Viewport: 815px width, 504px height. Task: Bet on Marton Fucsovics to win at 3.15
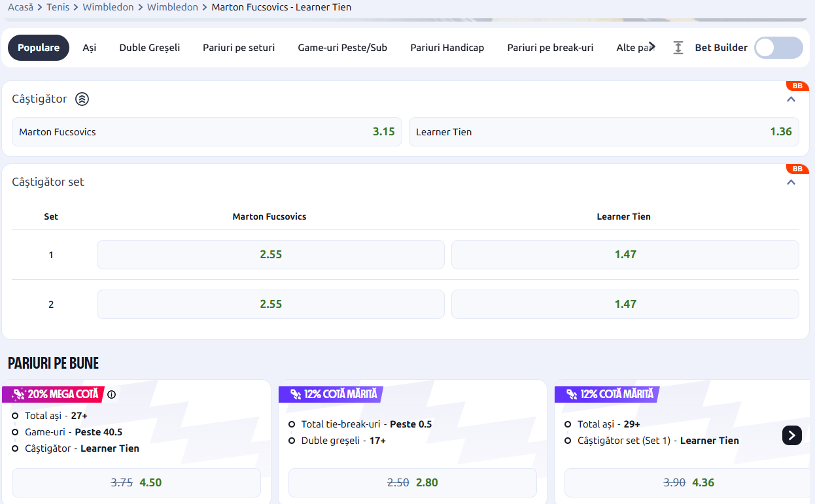[207, 131]
